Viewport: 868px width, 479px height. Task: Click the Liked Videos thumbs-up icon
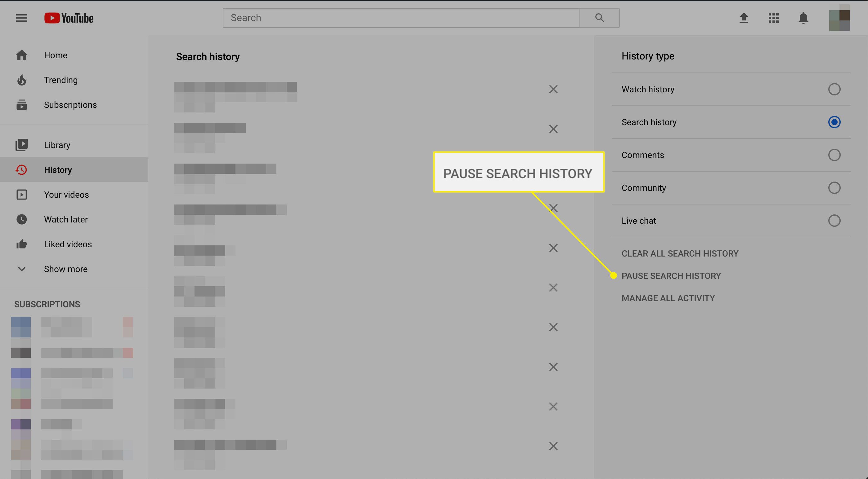coord(21,244)
